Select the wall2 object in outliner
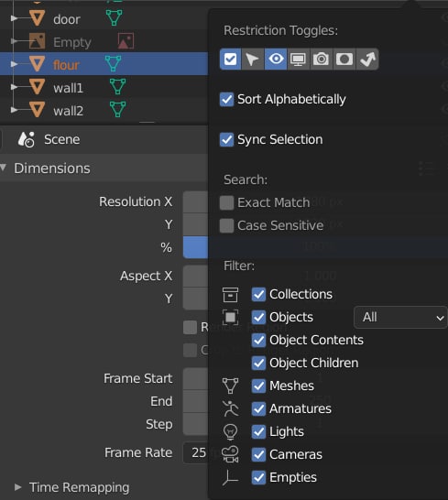This screenshot has width=448, height=500. coord(68,111)
